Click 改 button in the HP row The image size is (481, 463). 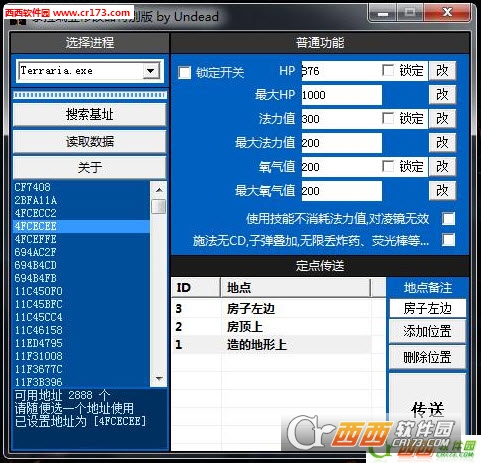(442, 71)
